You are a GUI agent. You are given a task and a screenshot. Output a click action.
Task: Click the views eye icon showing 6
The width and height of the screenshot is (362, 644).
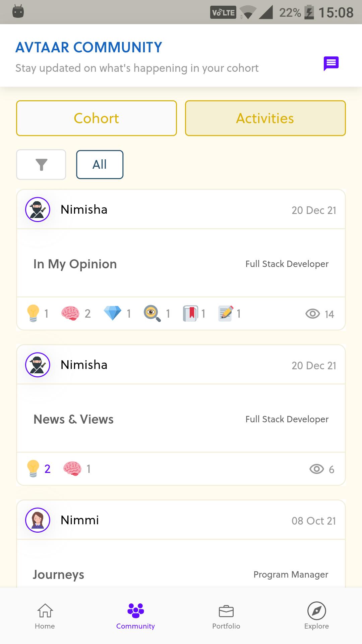point(316,469)
